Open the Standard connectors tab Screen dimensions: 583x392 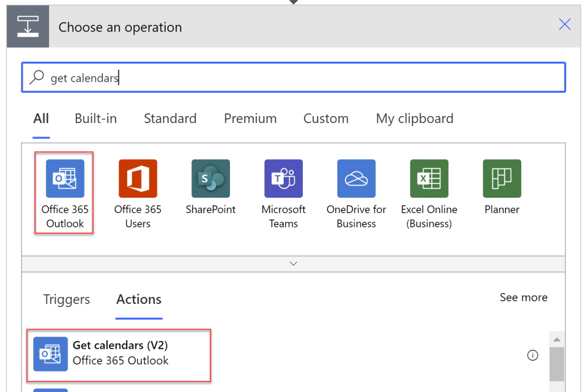170,118
